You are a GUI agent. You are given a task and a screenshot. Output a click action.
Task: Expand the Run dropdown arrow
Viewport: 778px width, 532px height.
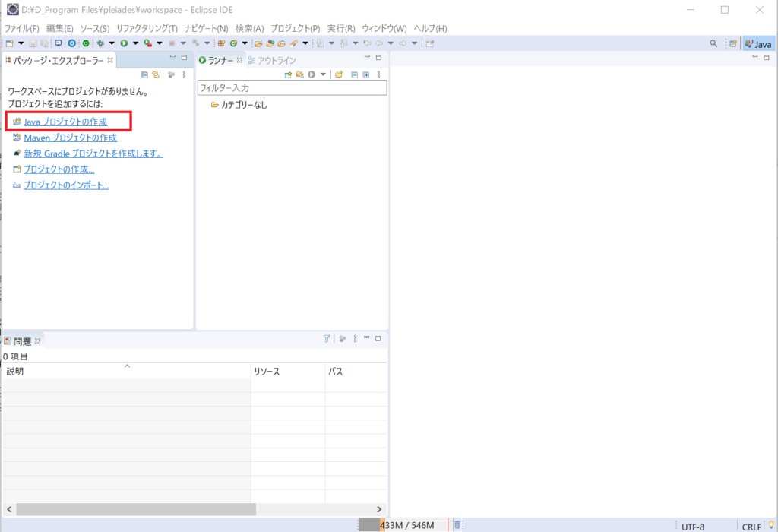pos(135,43)
